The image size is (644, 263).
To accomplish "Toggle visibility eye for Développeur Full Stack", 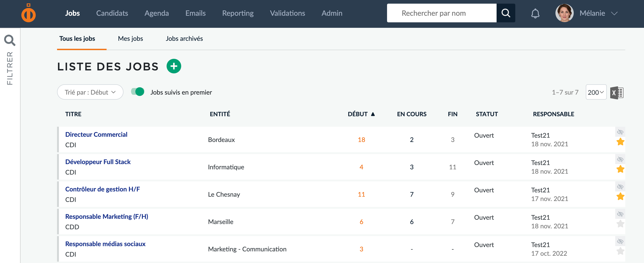I will coord(620,159).
